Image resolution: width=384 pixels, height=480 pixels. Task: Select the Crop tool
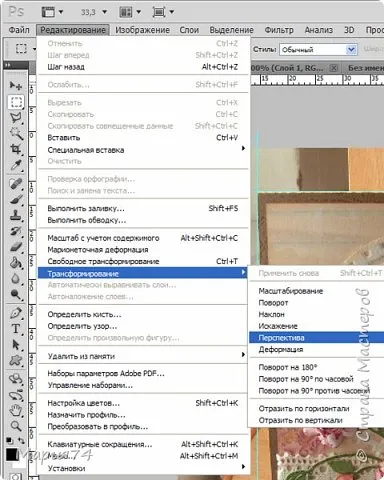(x=16, y=149)
